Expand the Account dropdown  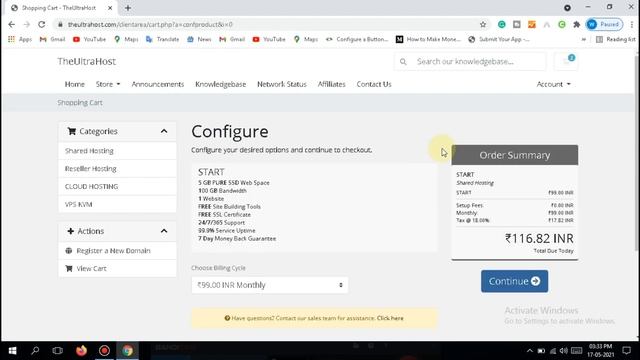(x=553, y=84)
